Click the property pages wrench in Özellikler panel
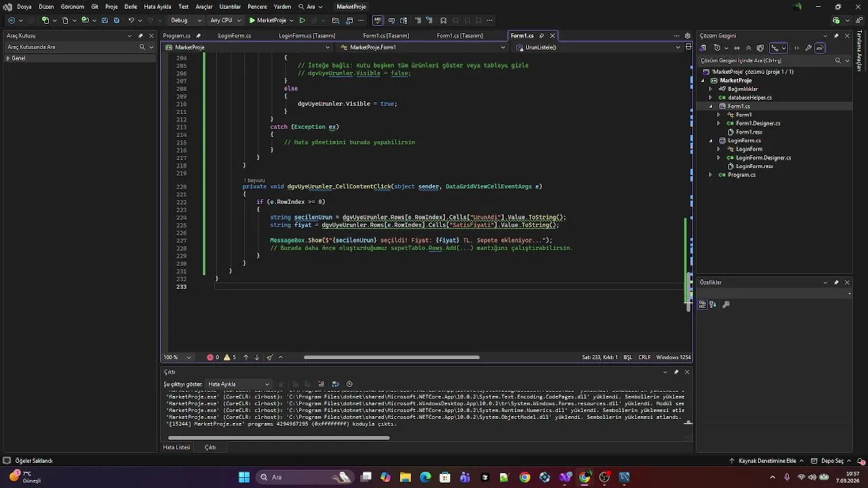The image size is (868, 488). [x=726, y=304]
